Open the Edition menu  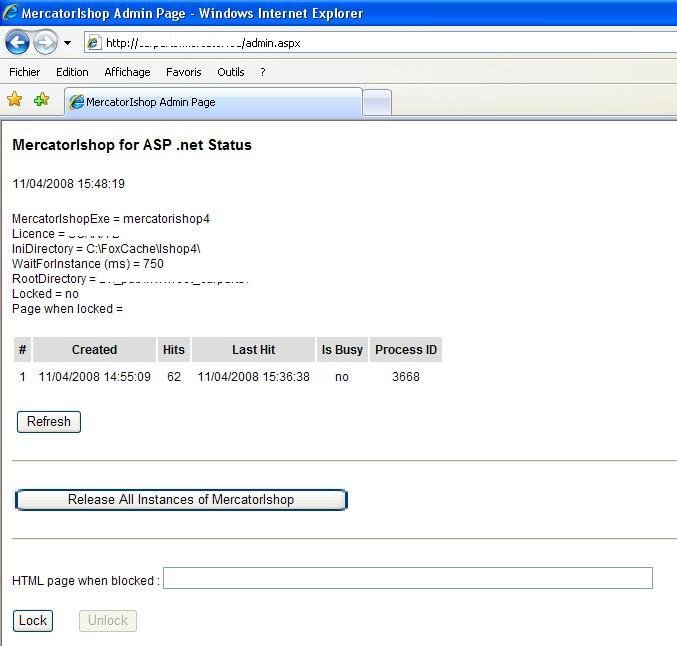[72, 72]
